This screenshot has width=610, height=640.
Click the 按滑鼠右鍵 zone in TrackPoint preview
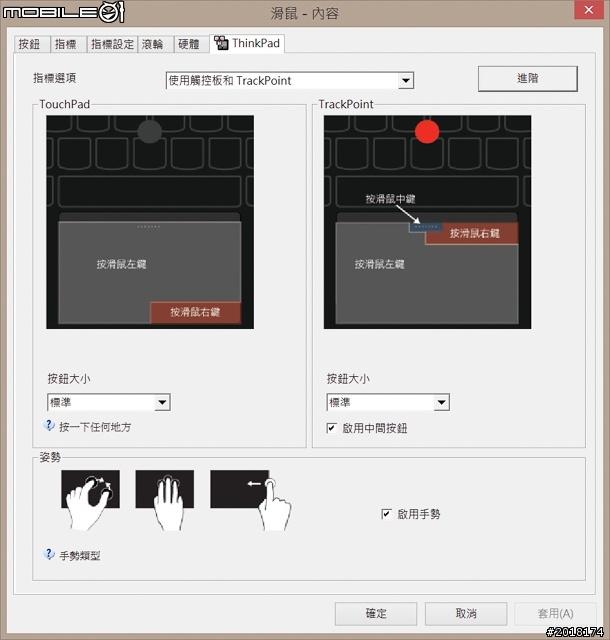472,233
